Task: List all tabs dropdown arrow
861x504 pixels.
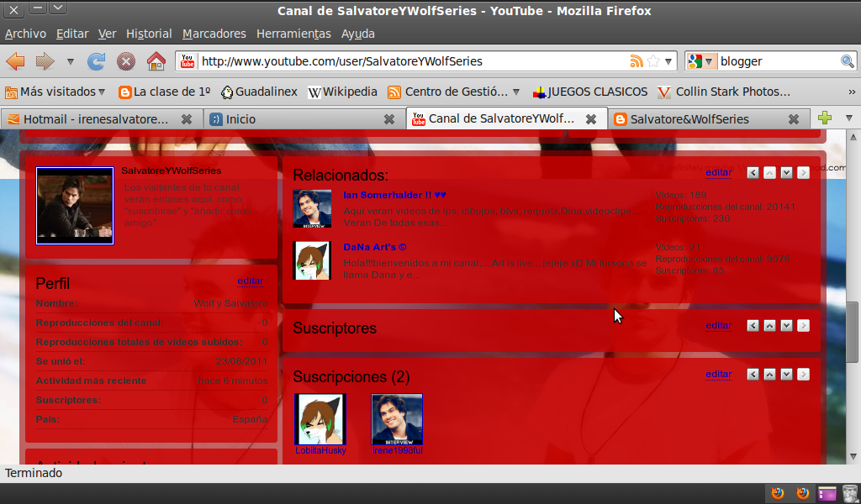Action: [849, 118]
